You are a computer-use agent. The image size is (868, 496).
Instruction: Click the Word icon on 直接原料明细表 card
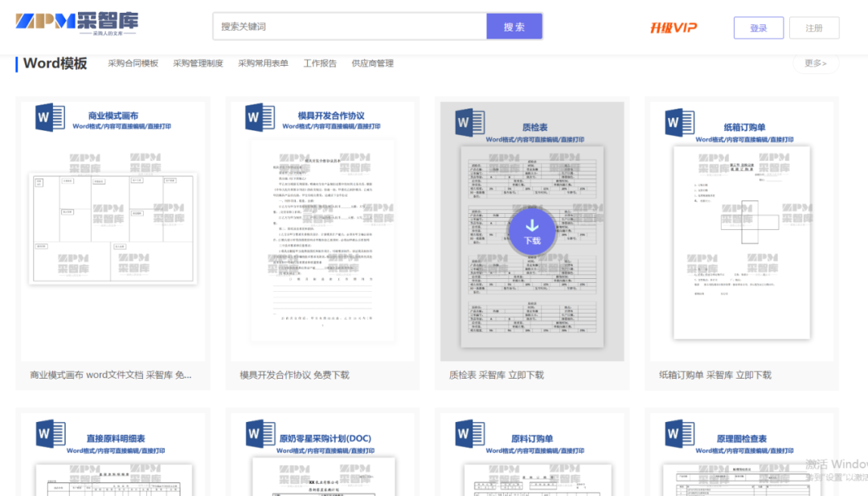(51, 434)
